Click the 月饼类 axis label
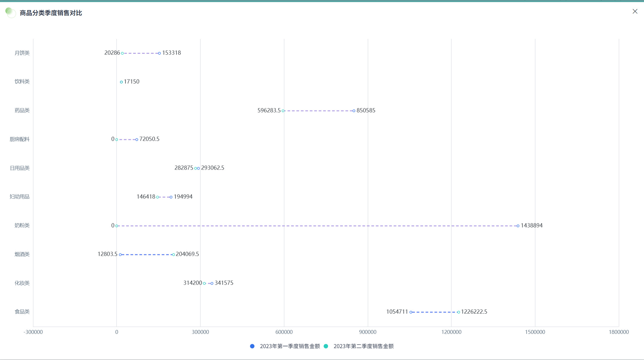 pyautogui.click(x=22, y=53)
